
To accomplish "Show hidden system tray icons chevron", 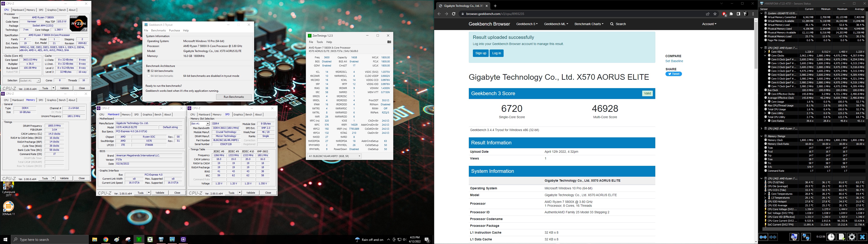I will 389,240.
